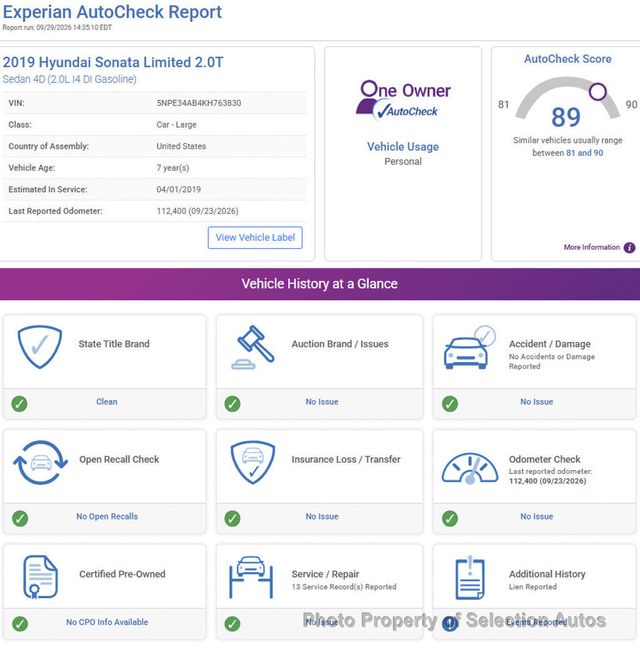Open the View Vehicle Label button
Image resolution: width=640 pixels, height=649 pixels.
point(255,238)
